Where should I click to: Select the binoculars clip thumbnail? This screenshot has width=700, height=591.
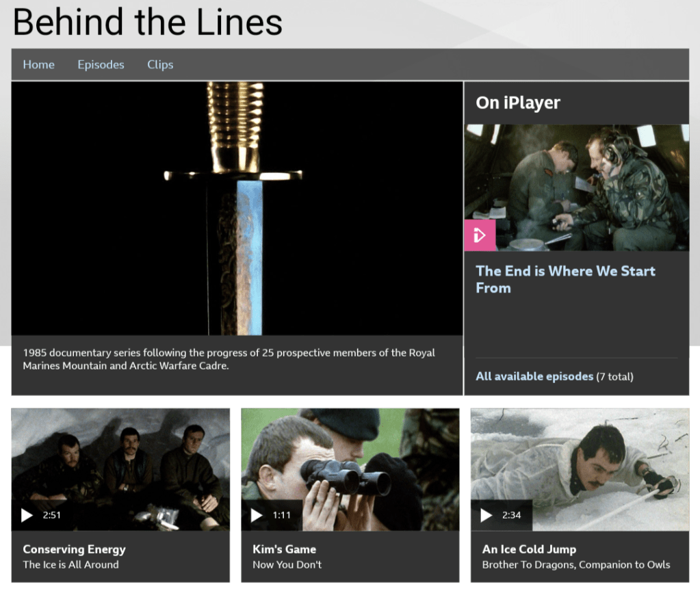tap(350, 470)
